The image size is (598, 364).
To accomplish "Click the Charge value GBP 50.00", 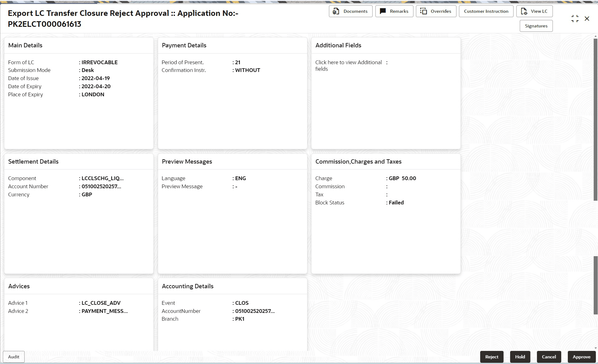I will (402, 178).
